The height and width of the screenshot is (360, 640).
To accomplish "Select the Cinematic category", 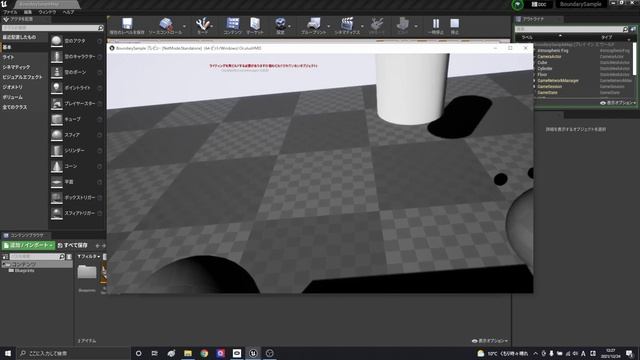I will coord(16,67).
